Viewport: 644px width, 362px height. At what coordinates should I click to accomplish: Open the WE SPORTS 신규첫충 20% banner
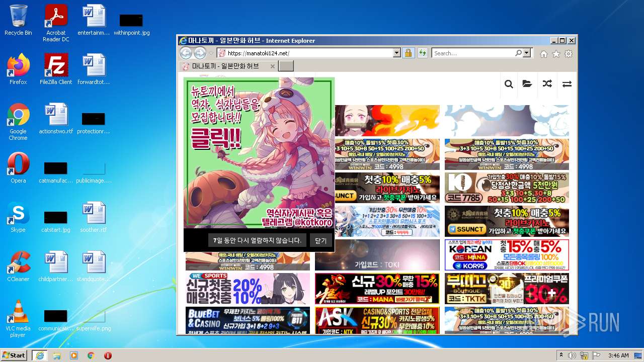(x=248, y=289)
